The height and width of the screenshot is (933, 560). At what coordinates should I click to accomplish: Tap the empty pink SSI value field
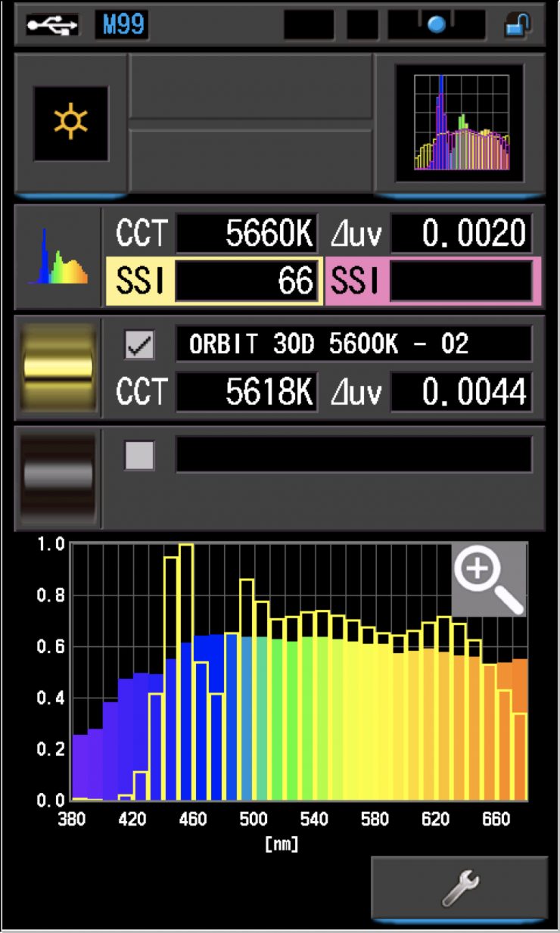coord(461,281)
